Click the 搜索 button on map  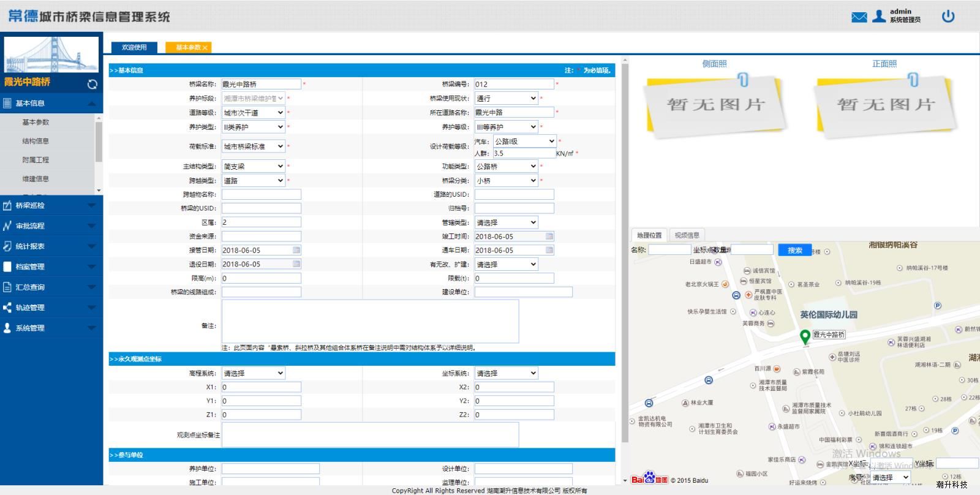click(x=795, y=250)
